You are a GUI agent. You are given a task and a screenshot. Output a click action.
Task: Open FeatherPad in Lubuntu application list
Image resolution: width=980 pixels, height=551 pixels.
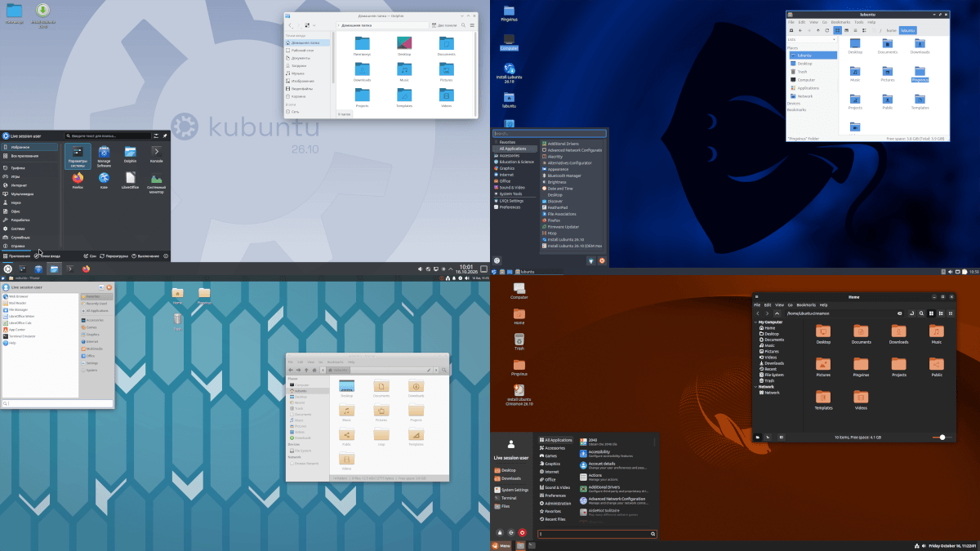tap(559, 207)
